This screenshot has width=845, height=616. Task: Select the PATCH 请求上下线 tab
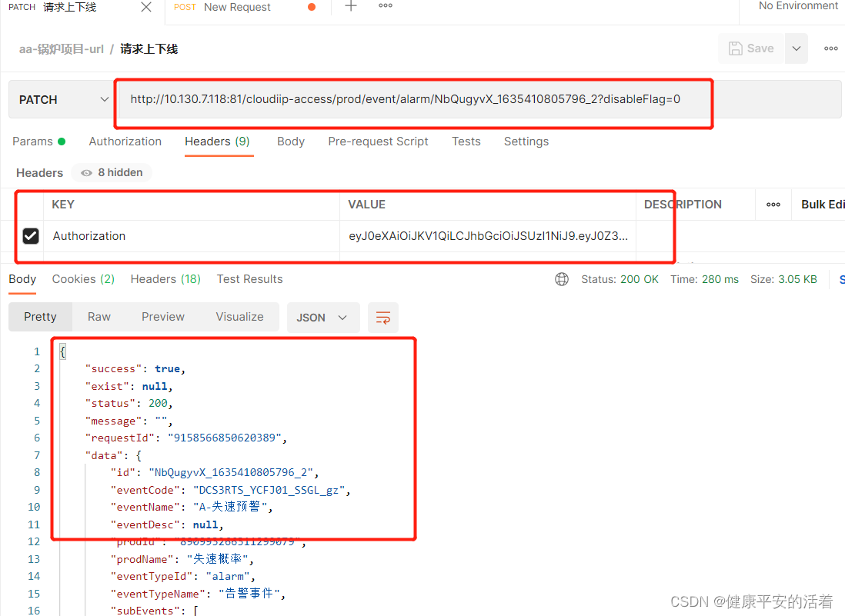point(52,7)
